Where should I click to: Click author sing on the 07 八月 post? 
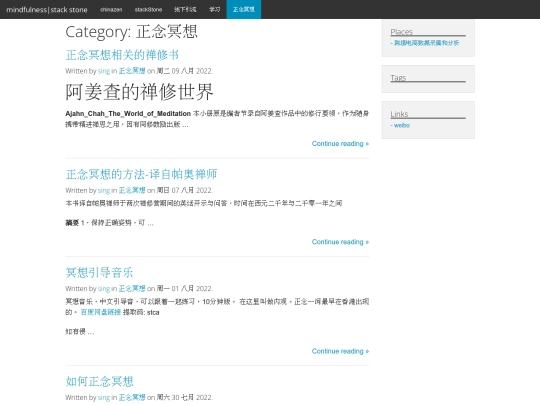(104, 190)
